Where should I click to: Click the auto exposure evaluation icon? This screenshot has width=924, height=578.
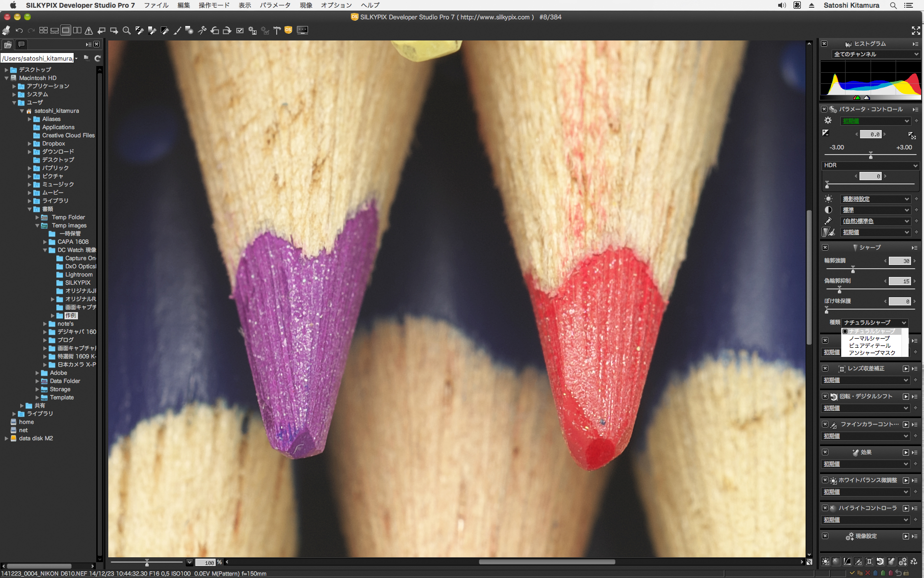pos(912,135)
